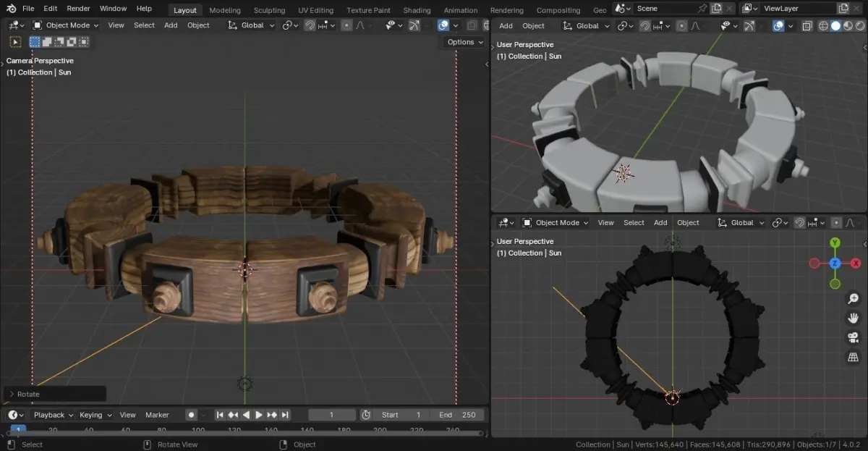
Task: Switch to rendered shading in top-right viewport
Action: point(859,25)
